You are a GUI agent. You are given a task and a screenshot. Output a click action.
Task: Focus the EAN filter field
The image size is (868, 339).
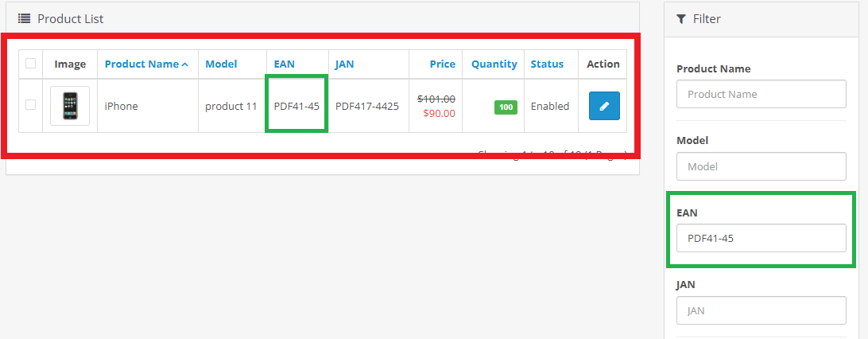pyautogui.click(x=761, y=238)
